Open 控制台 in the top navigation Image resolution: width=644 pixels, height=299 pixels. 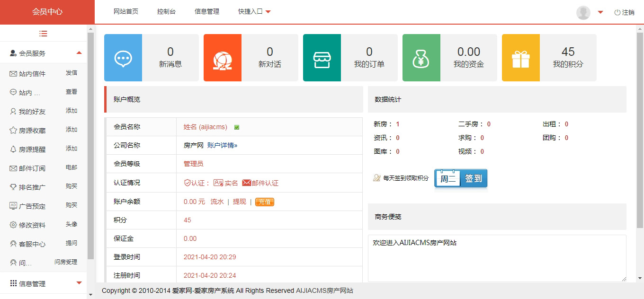click(x=166, y=12)
